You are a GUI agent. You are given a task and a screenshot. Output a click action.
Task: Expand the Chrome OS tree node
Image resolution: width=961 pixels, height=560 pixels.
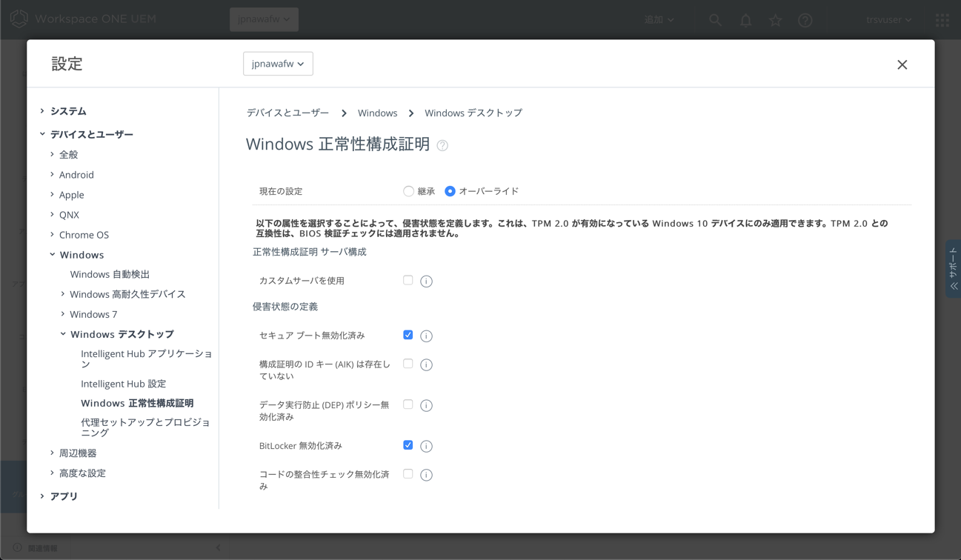point(52,234)
